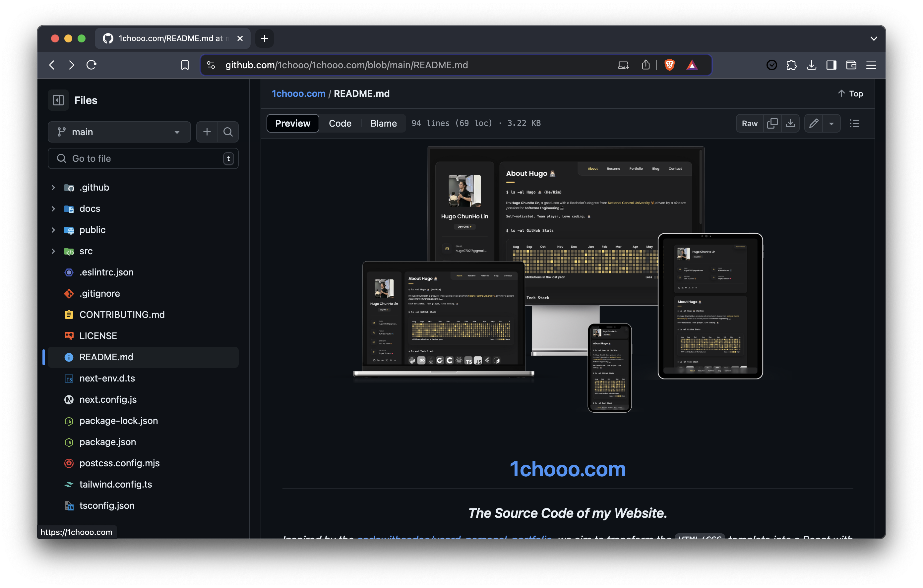Screen dimensions: 923x588
Task: Open repository file search magnifier icon
Action: pyautogui.click(x=228, y=132)
